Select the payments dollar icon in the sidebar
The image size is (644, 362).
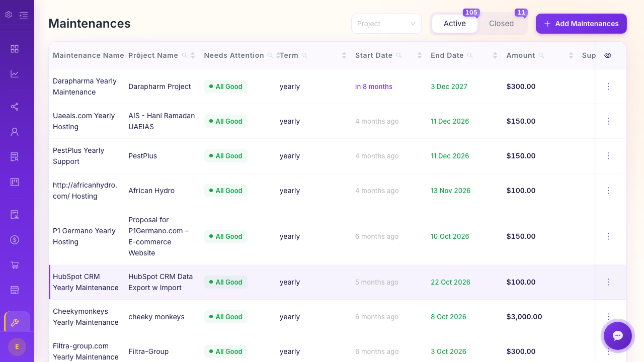coord(15,240)
